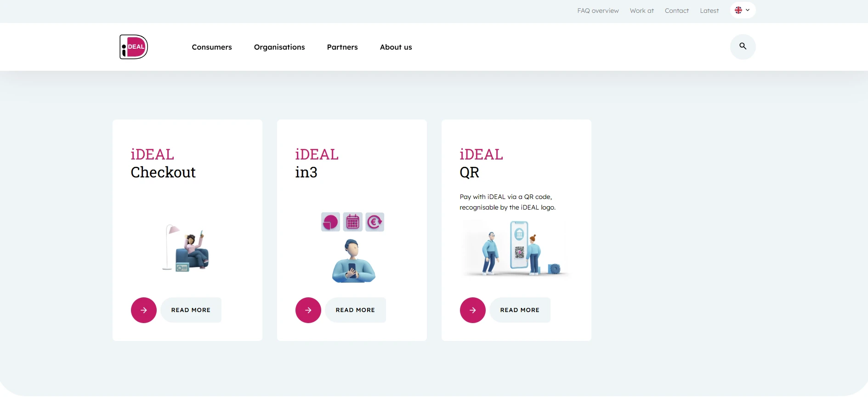Screen dimensions: 868x415
Task: Click the QR code payment description text
Action: (507, 202)
